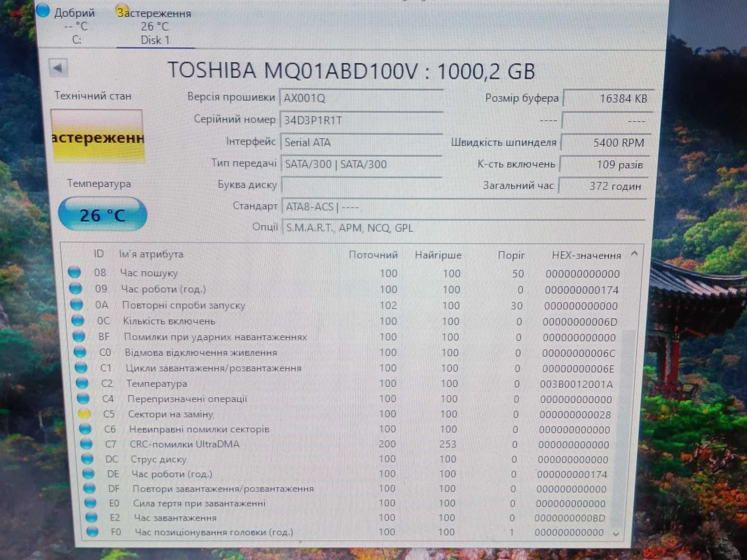This screenshot has width=747, height=560.
Task: Select the Час пошуку attribute row
Action: coord(344,273)
